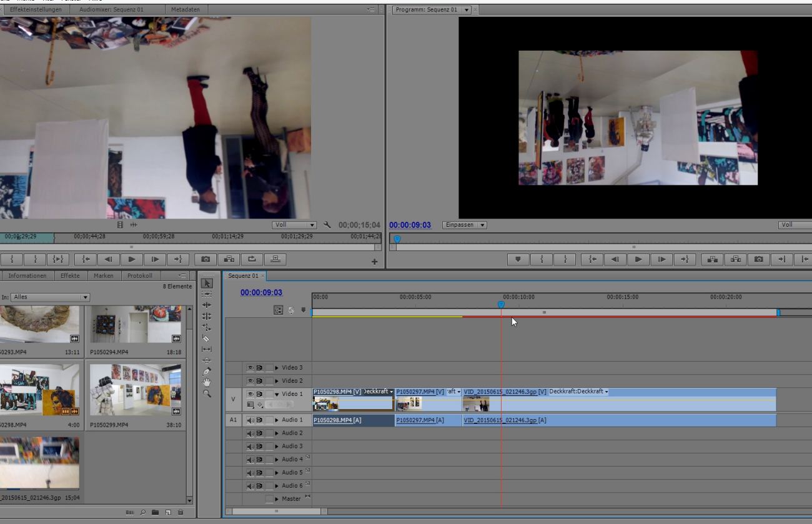Toggle Snap in the timeline header
The image size is (812, 524).
pos(279,310)
